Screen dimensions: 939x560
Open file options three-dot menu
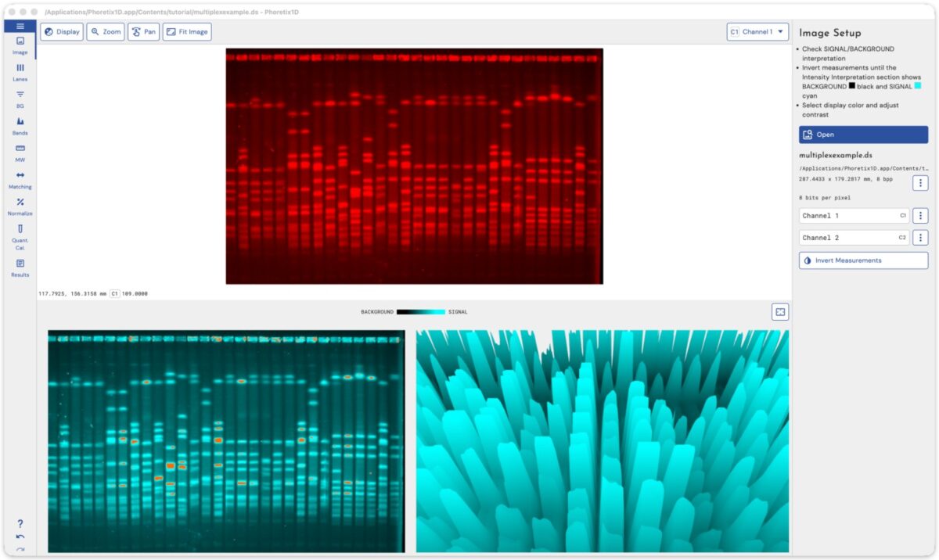[921, 183]
